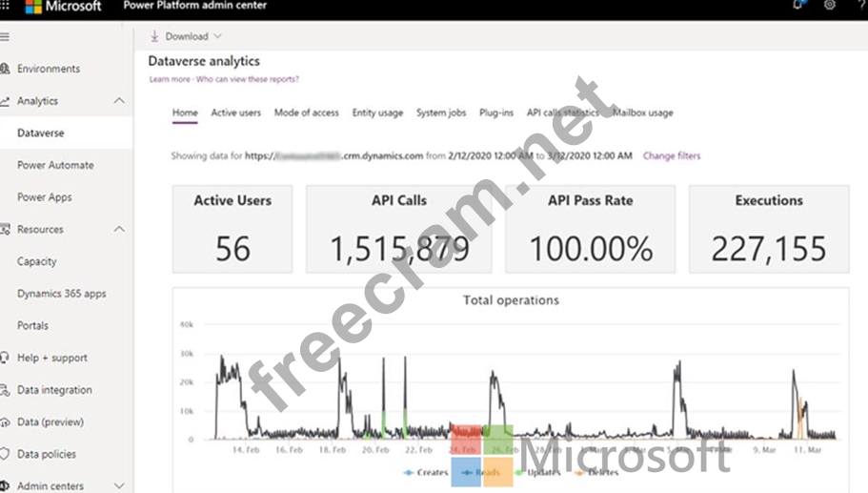Open notifications bell in the header
Image resolution: width=868 pixels, height=493 pixels.
pyautogui.click(x=797, y=6)
